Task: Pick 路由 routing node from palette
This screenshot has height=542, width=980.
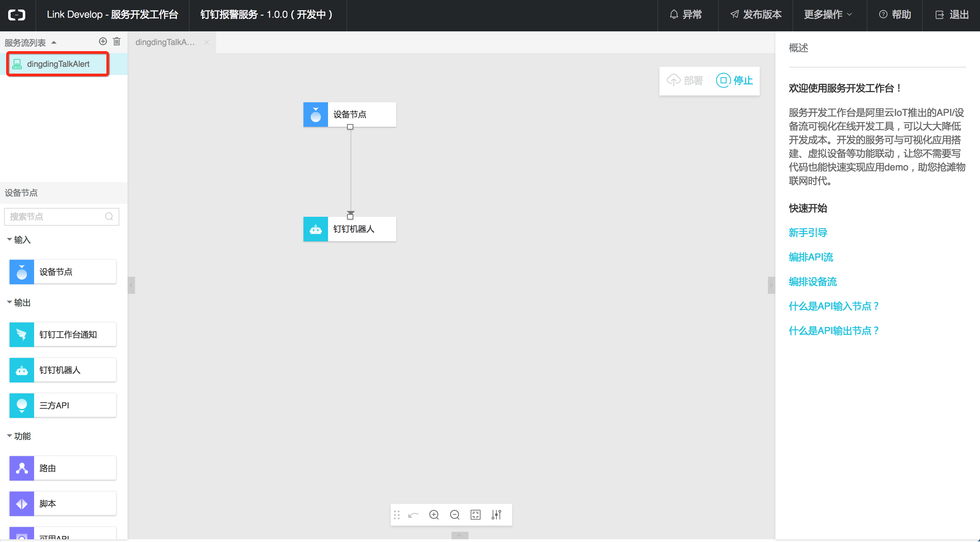Action: [x=63, y=468]
